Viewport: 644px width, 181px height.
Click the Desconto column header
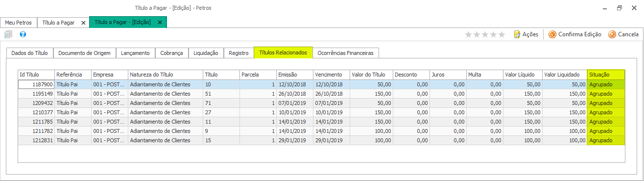click(x=411, y=75)
